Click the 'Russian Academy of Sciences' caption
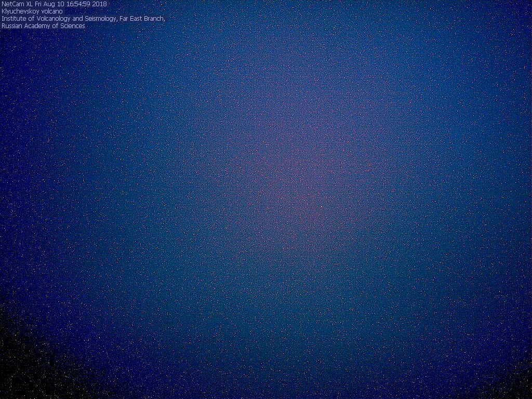 (x=43, y=26)
